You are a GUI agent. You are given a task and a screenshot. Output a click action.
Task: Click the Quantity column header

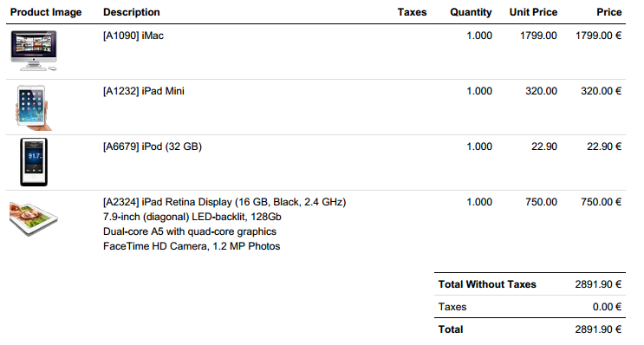coord(471,12)
